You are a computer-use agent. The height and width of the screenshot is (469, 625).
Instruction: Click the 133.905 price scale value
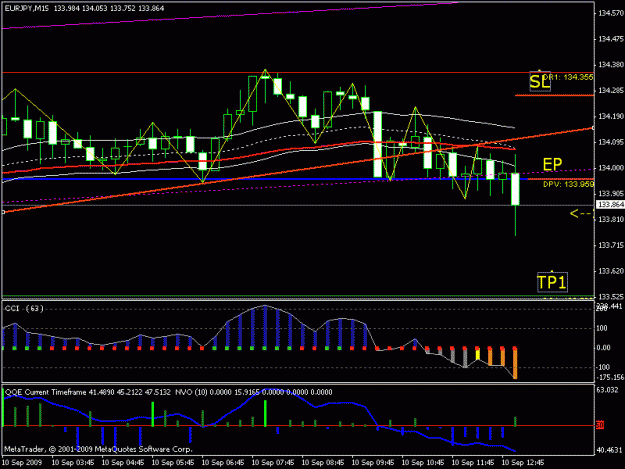[x=611, y=194]
